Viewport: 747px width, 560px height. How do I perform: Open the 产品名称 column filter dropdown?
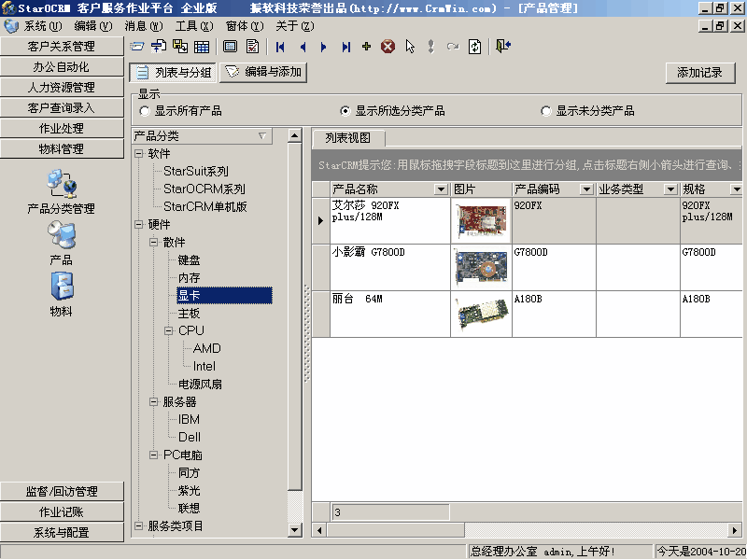(441, 189)
